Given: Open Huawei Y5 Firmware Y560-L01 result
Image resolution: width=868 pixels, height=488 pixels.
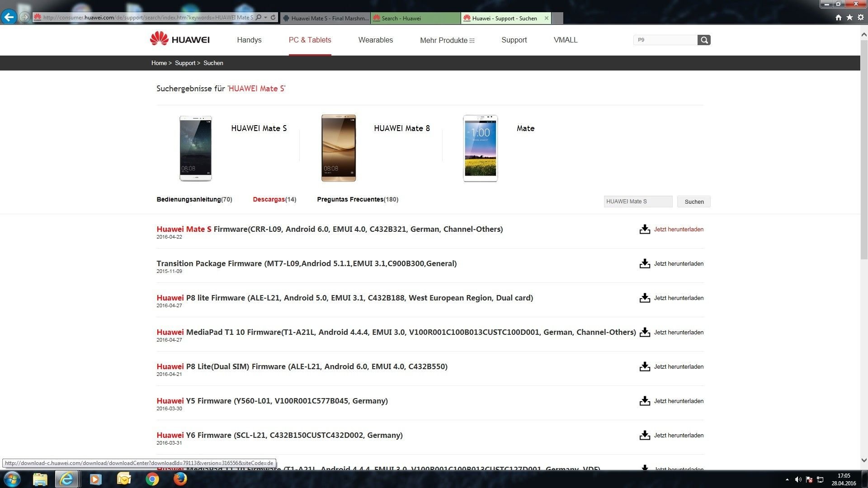Looking at the screenshot, I should (272, 401).
